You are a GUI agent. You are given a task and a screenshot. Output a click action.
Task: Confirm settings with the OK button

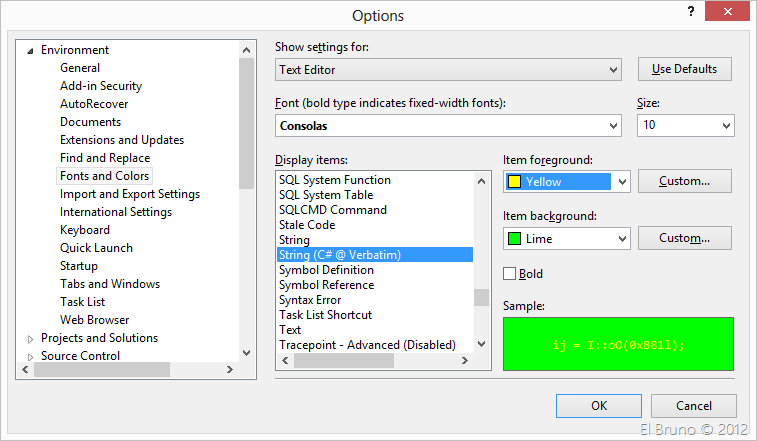point(598,406)
